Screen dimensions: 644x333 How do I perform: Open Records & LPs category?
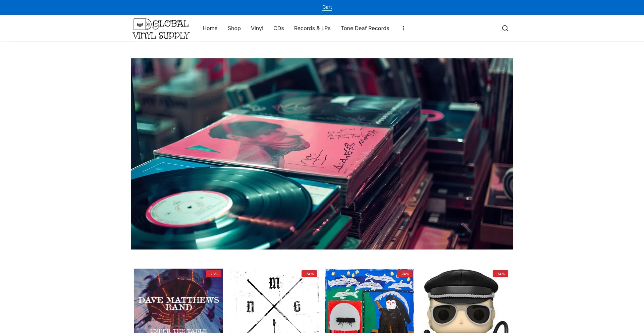[x=312, y=28]
